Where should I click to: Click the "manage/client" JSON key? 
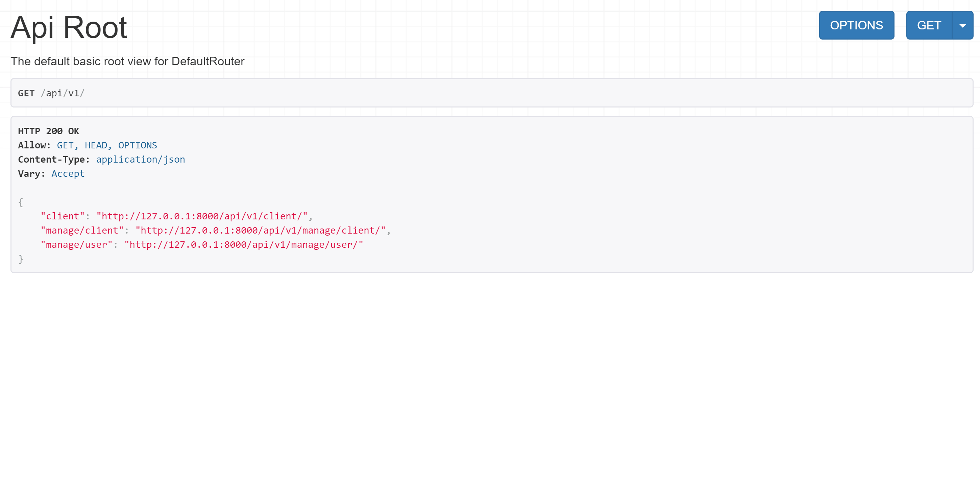click(82, 230)
